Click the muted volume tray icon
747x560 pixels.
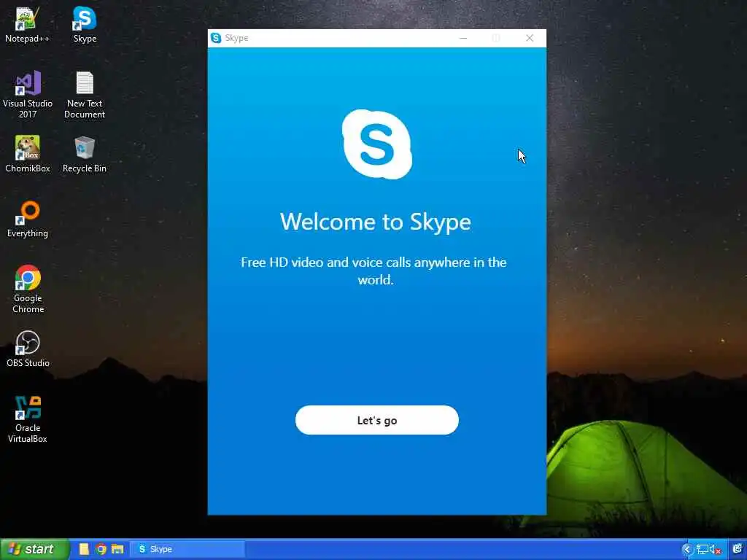click(715, 550)
